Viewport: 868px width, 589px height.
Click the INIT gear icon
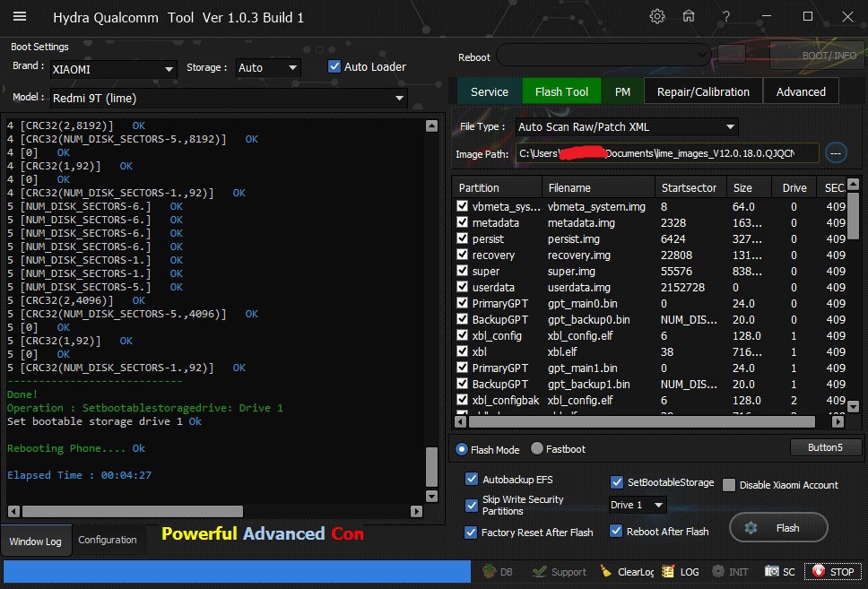click(718, 571)
